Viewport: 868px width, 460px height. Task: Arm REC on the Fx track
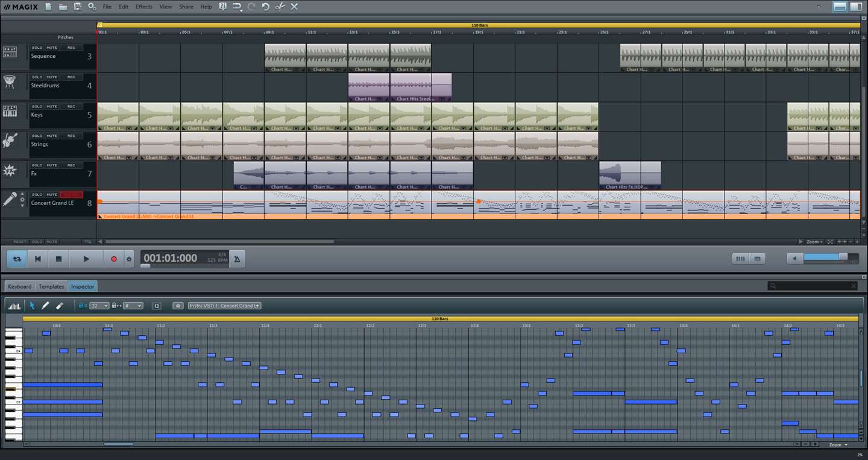tap(71, 165)
